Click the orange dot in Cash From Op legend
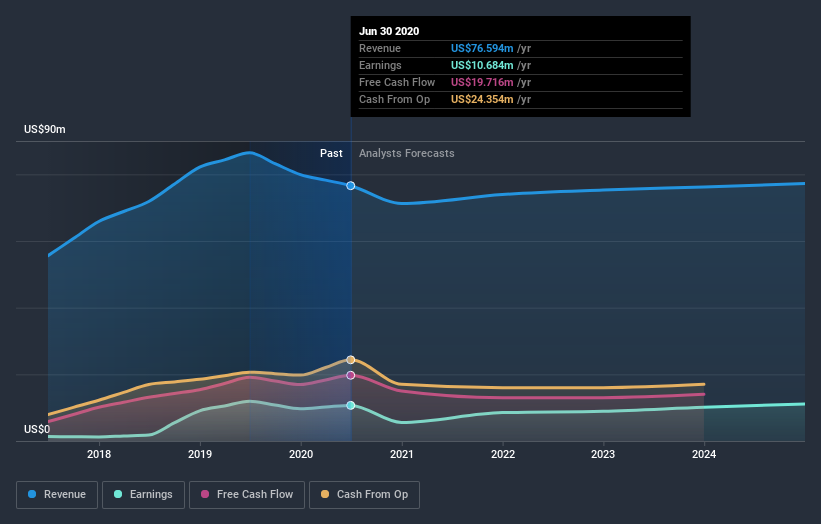The image size is (821, 524). click(325, 494)
